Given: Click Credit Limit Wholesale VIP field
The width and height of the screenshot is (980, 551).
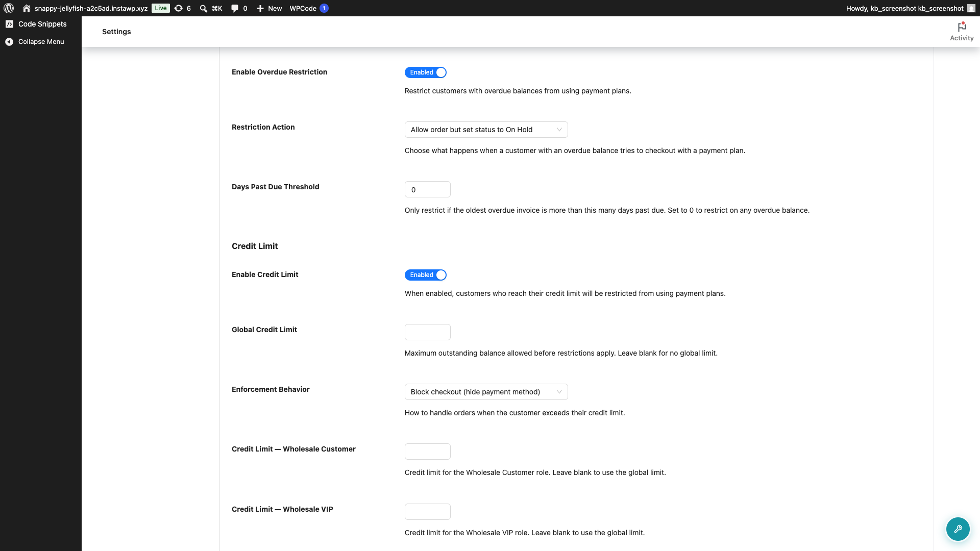Looking at the screenshot, I should (427, 512).
